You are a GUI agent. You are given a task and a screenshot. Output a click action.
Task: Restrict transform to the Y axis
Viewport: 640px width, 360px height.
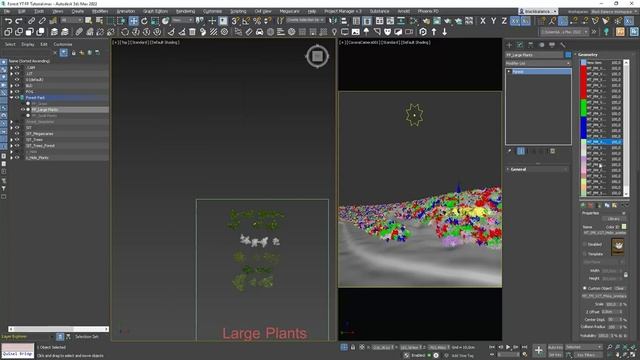tap(493, 20)
